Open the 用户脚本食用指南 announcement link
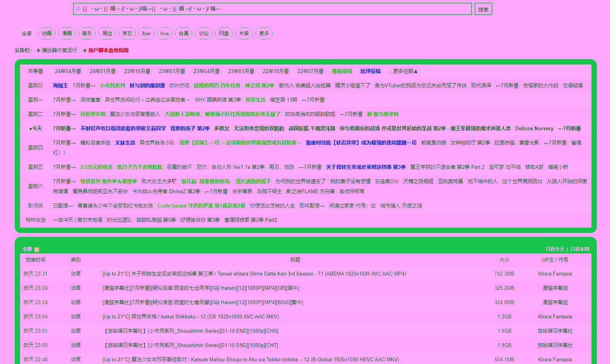Screen dimensions: 610x364 [108, 51]
